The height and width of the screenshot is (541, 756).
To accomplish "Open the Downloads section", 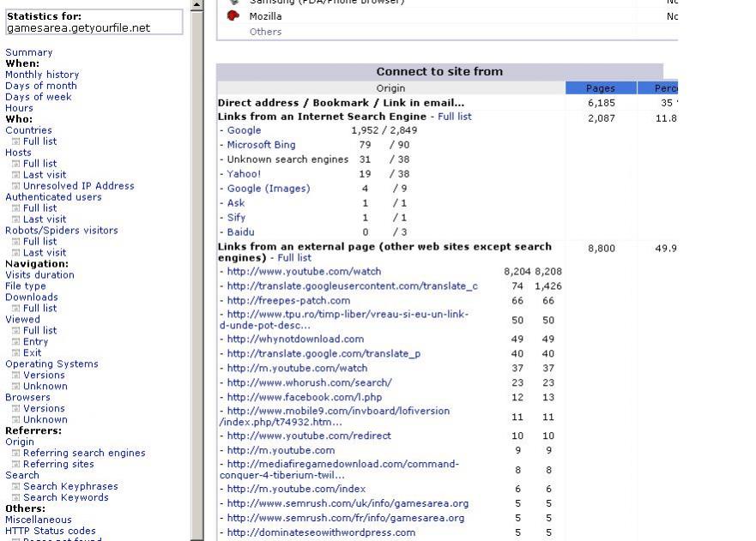I will point(32,298).
